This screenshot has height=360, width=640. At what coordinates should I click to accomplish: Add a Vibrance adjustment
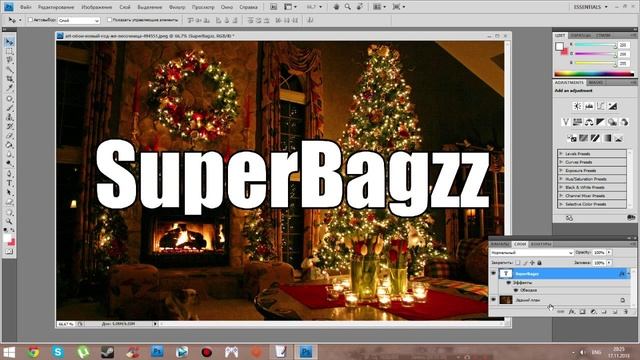[x=565, y=122]
